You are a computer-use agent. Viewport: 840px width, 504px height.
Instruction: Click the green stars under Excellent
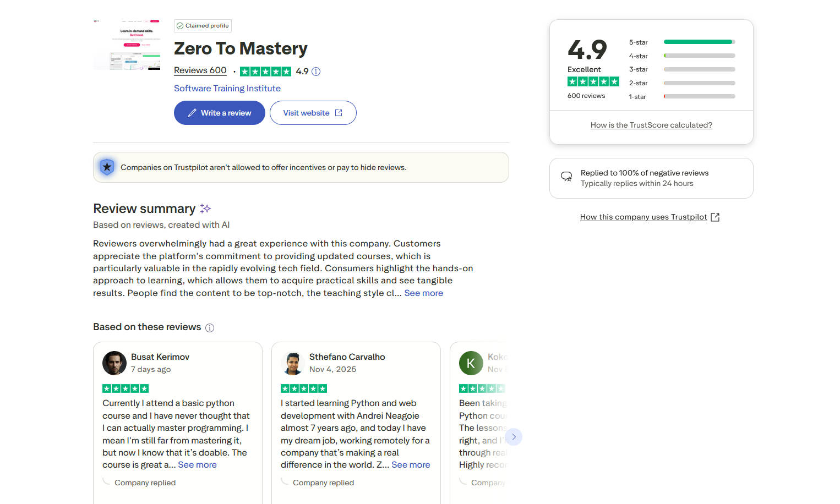[x=593, y=81]
